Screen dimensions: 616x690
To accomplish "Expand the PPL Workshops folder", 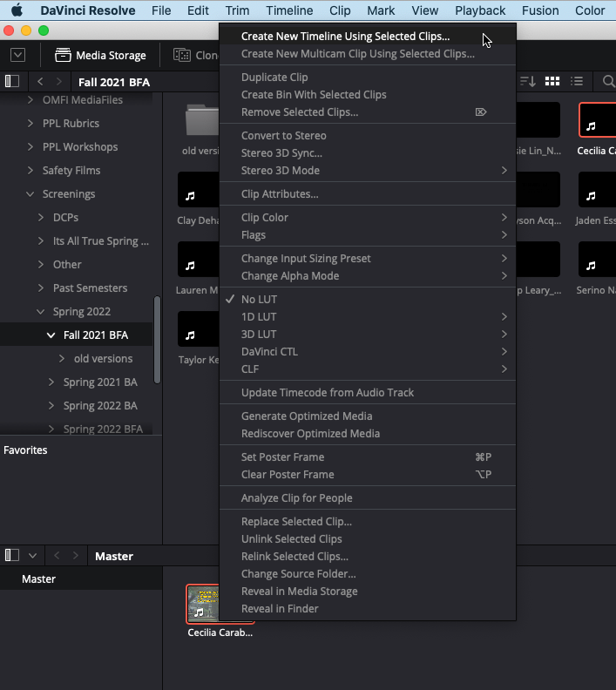I will (30, 147).
